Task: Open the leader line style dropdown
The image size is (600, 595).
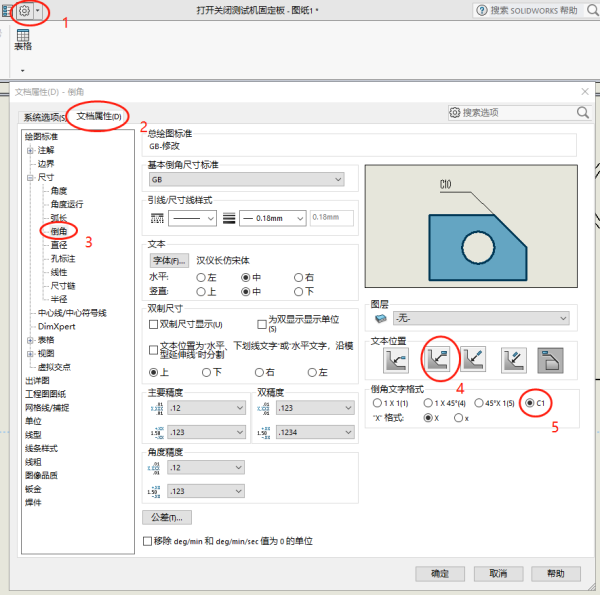Action: [192, 218]
